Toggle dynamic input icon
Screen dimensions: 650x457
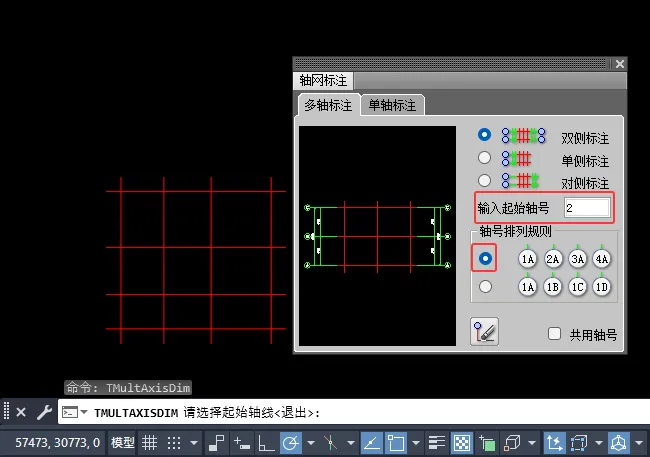point(242,443)
